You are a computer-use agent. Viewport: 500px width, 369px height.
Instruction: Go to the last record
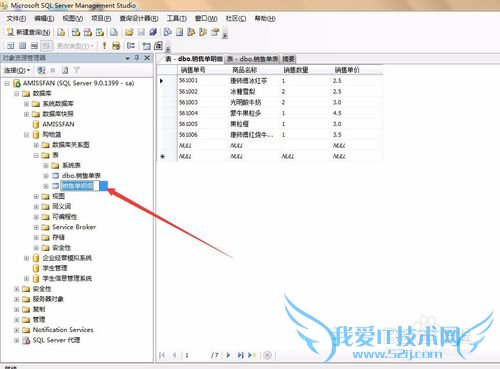click(x=240, y=355)
